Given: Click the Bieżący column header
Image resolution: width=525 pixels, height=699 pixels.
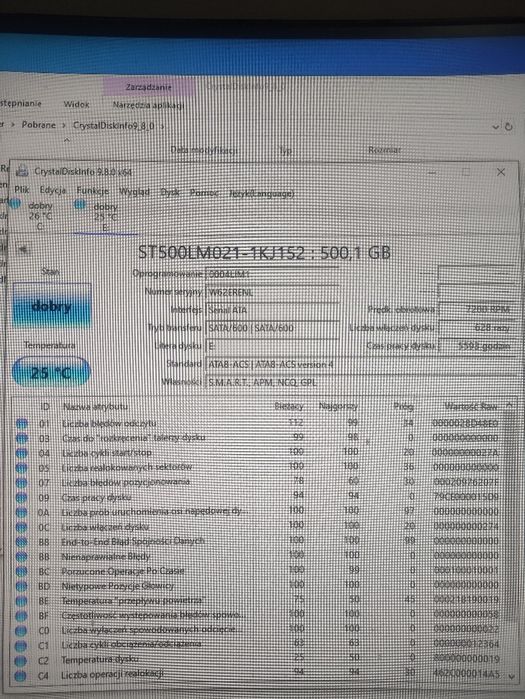Looking at the screenshot, I should click(x=289, y=406).
